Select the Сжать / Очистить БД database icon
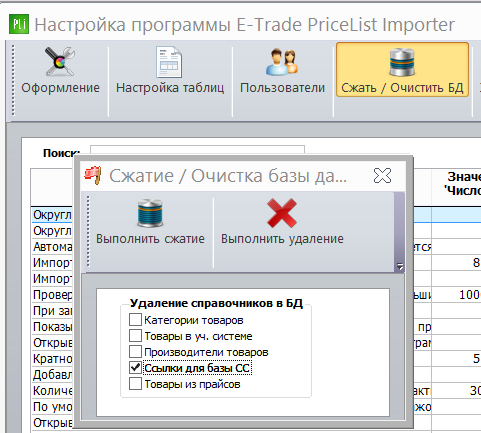The height and width of the screenshot is (433, 481). [x=402, y=70]
